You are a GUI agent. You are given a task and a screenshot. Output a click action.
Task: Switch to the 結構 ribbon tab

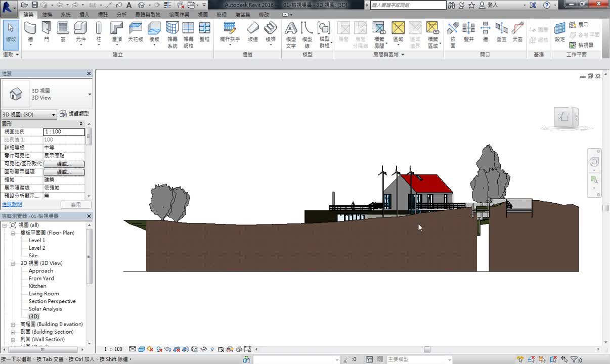(x=47, y=15)
